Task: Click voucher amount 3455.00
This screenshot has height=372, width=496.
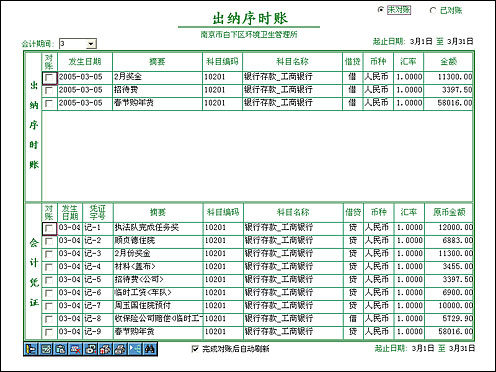Action: [449, 267]
